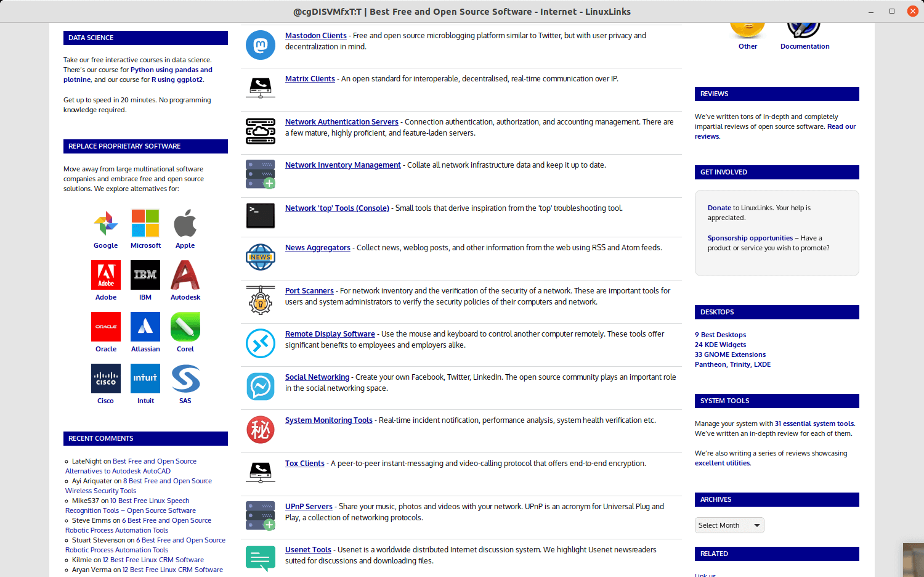The width and height of the screenshot is (924, 577).
Task: Open the Port Scanners icon
Action: [261, 300]
